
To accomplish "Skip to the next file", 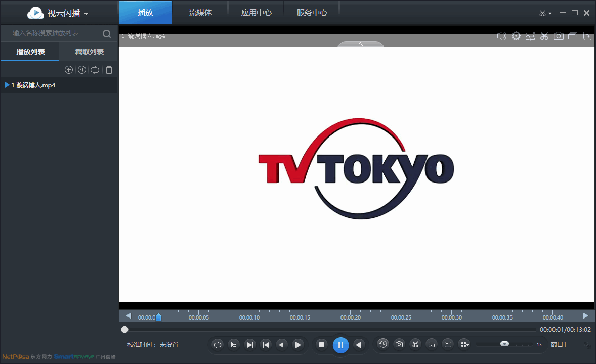I will (x=250, y=345).
